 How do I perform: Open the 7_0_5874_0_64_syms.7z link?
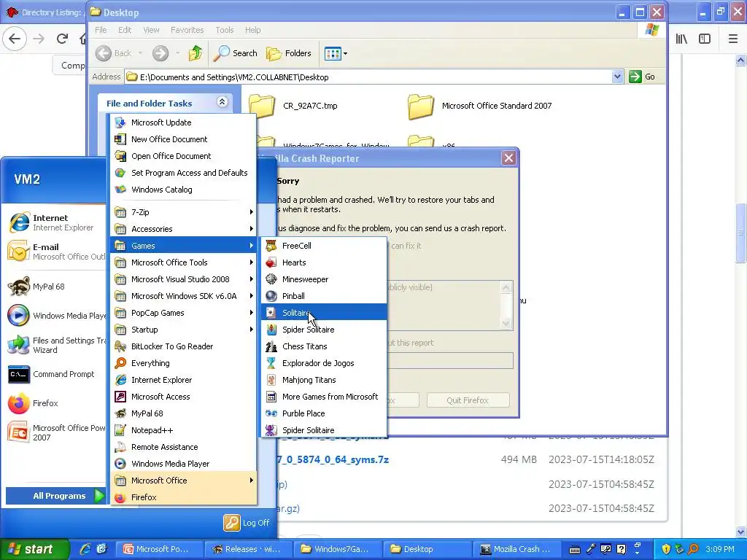(x=333, y=459)
